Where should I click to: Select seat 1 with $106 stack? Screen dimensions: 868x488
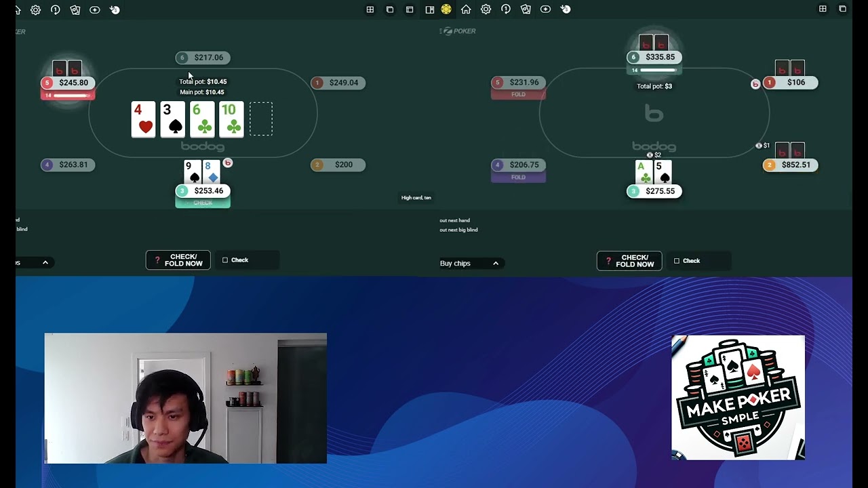[790, 83]
